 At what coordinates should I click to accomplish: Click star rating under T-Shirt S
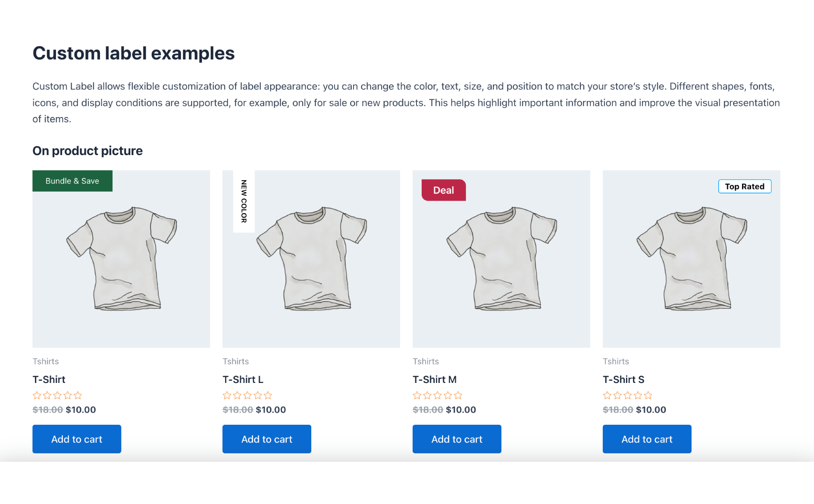[628, 395]
